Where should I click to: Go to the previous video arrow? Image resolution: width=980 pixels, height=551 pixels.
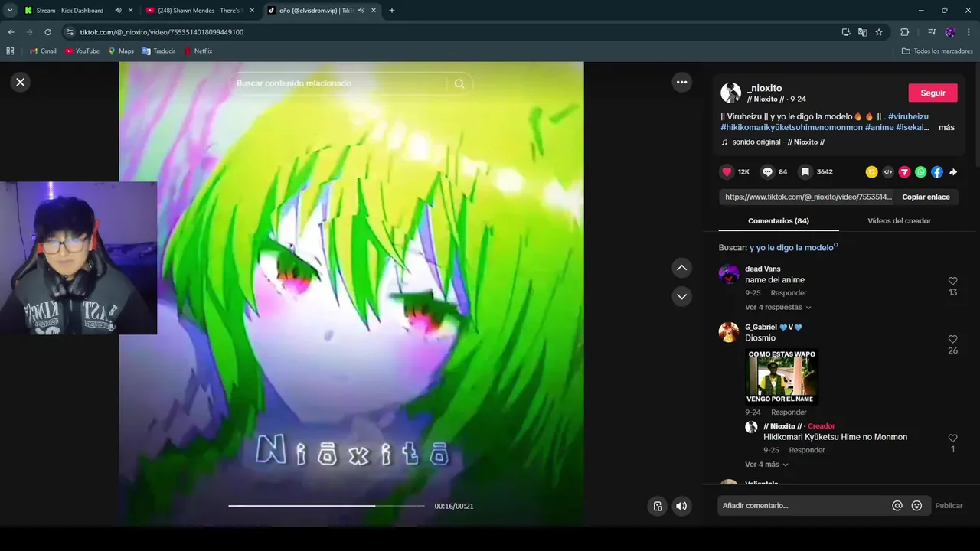tap(681, 268)
